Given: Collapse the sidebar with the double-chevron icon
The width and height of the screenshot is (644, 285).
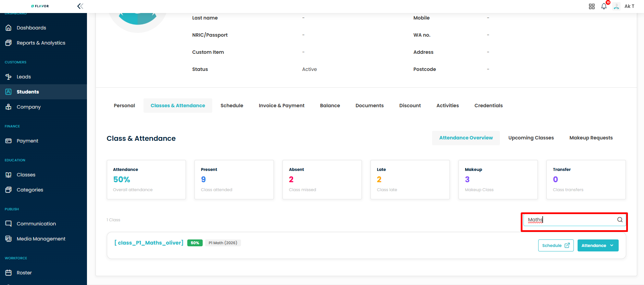Looking at the screenshot, I should [80, 6].
